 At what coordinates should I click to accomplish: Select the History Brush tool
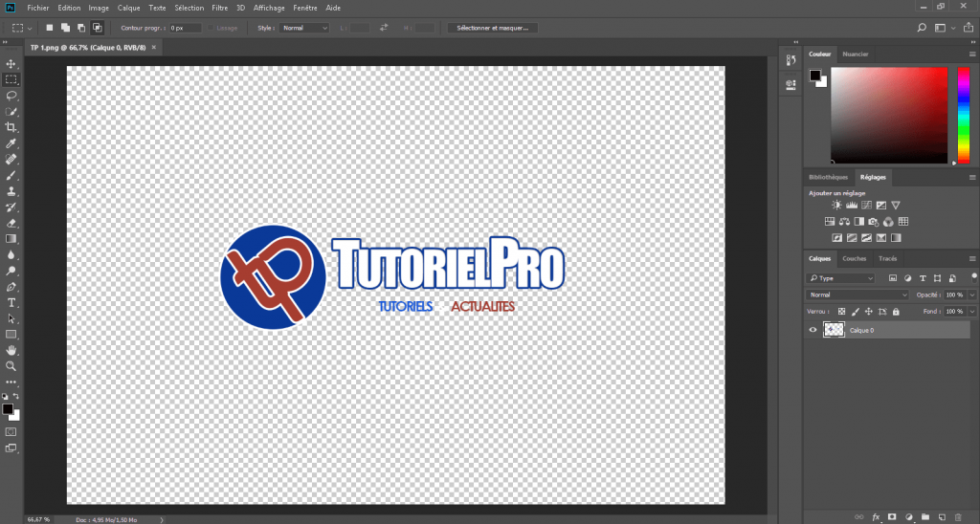11,207
